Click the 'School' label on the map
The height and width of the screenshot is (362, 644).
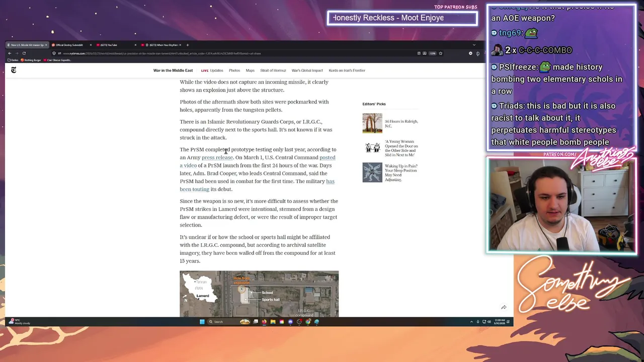click(x=267, y=293)
